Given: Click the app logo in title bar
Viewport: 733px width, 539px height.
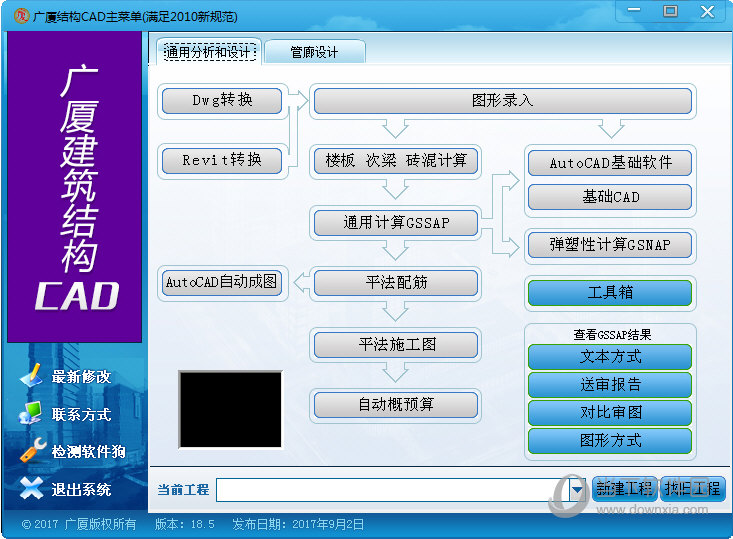Looking at the screenshot, I should click(17, 14).
